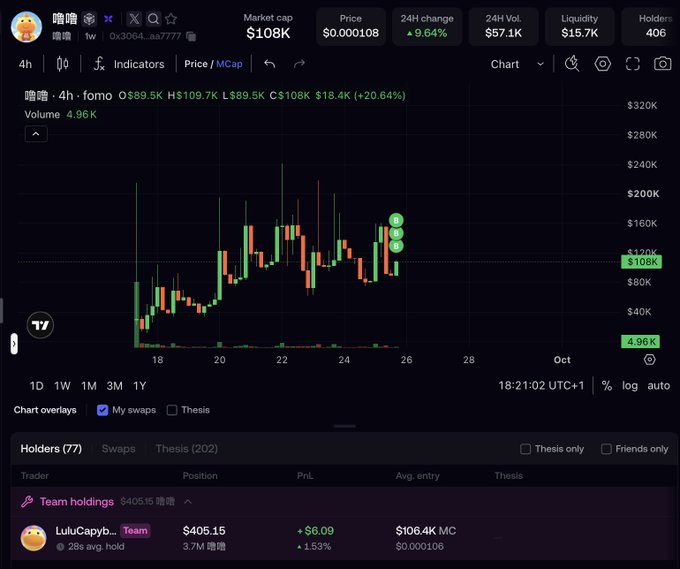The width and height of the screenshot is (680, 569).
Task: Click the top B buy marker on chart
Action: pyautogui.click(x=396, y=220)
